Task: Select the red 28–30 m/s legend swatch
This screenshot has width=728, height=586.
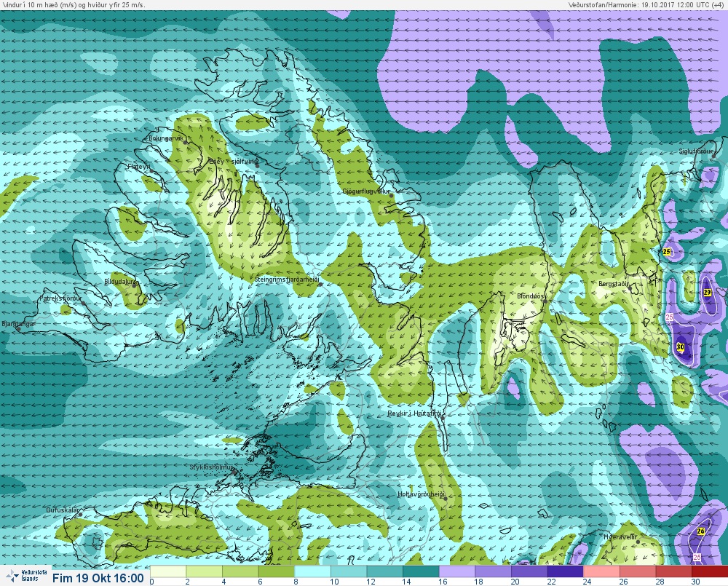Action: [673, 571]
